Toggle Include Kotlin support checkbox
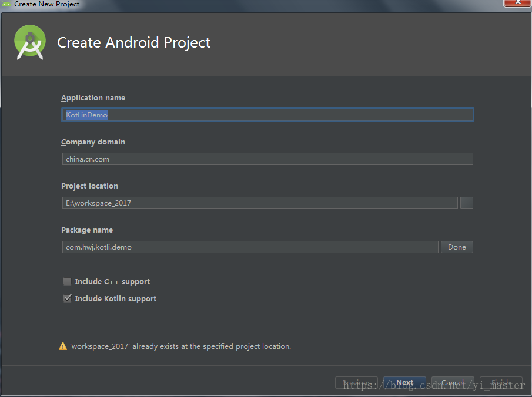 pos(67,298)
